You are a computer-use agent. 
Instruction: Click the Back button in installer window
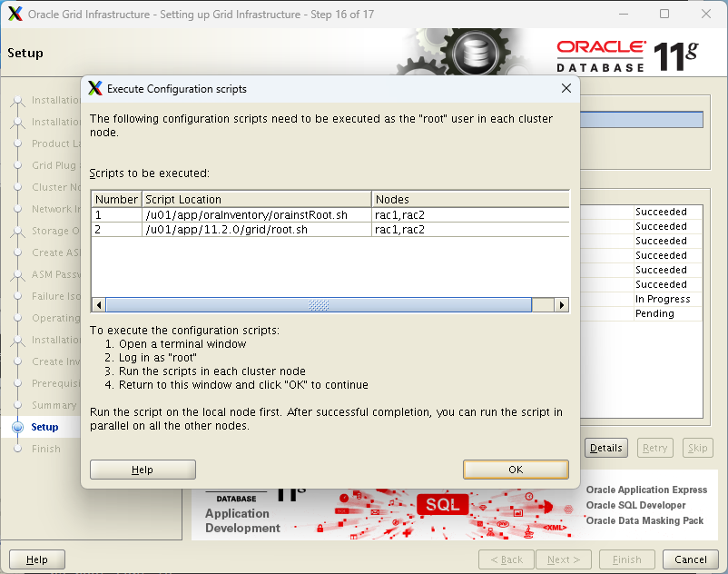pyautogui.click(x=507, y=559)
